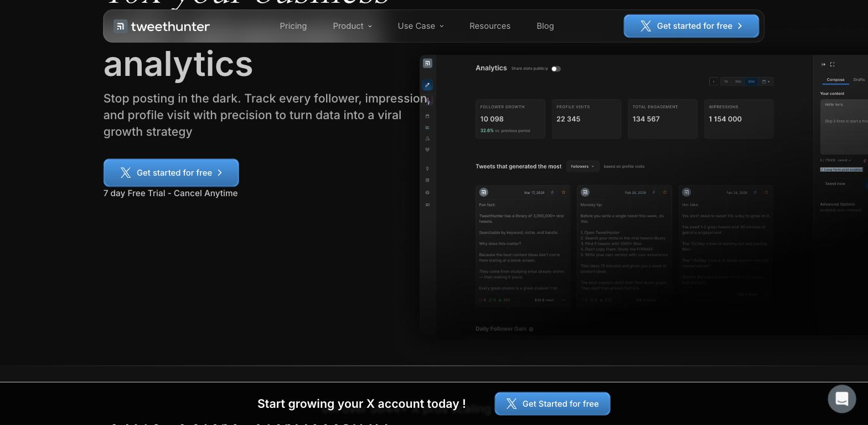
Task: Click the lightning icon on Mar 17 tweet
Action: pyautogui.click(x=552, y=192)
